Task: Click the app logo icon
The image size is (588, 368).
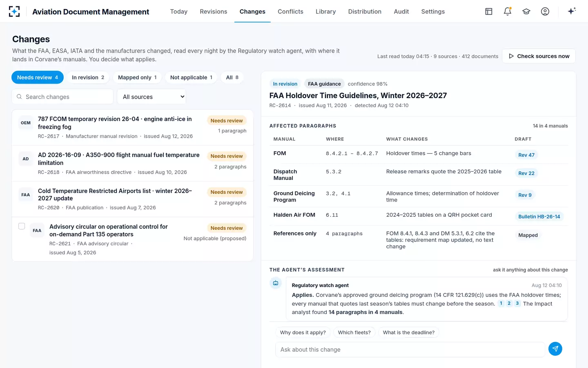Action: click(14, 11)
